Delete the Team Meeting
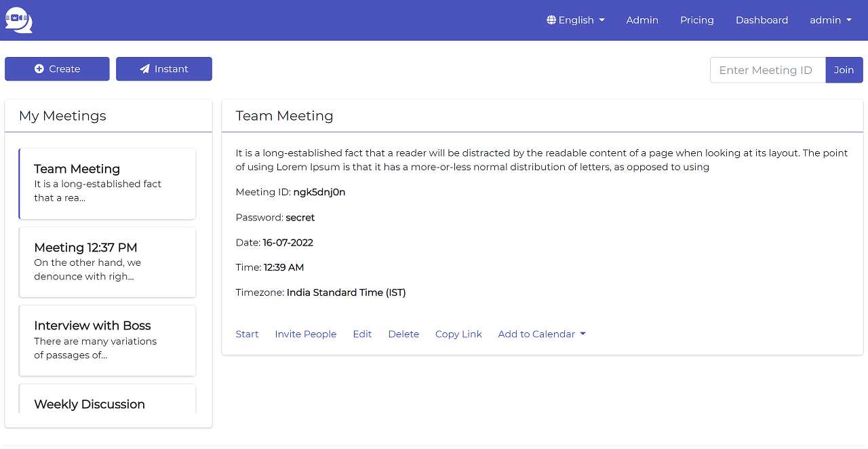Viewport: 868px width, 449px height. point(403,334)
